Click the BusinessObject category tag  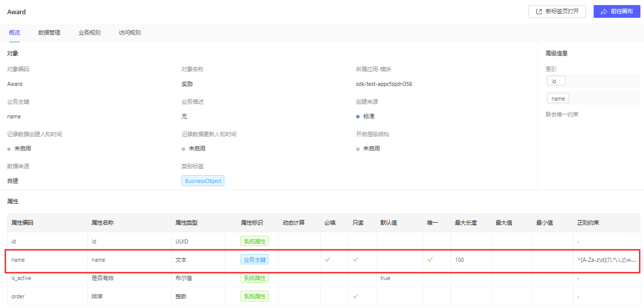click(x=203, y=181)
